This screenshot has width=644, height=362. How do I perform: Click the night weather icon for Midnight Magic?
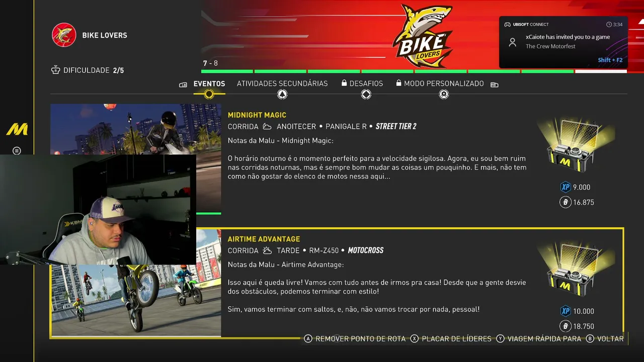point(267,127)
